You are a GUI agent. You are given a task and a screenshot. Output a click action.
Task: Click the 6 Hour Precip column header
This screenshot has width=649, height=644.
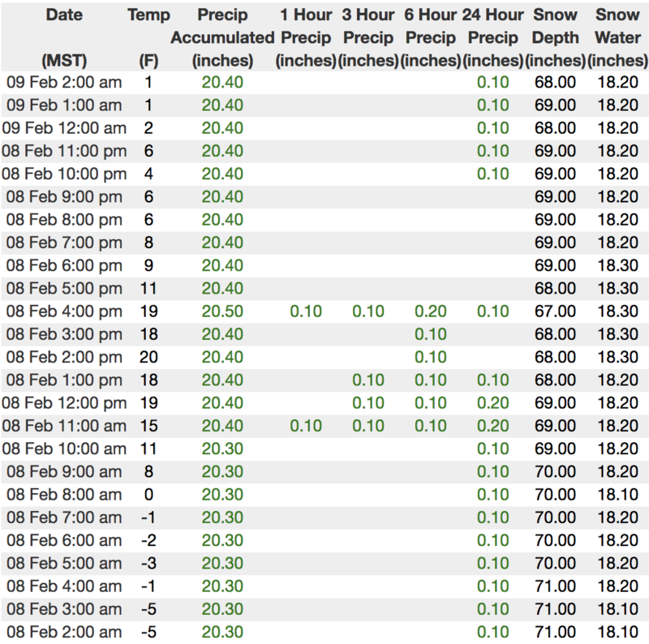[430, 37]
